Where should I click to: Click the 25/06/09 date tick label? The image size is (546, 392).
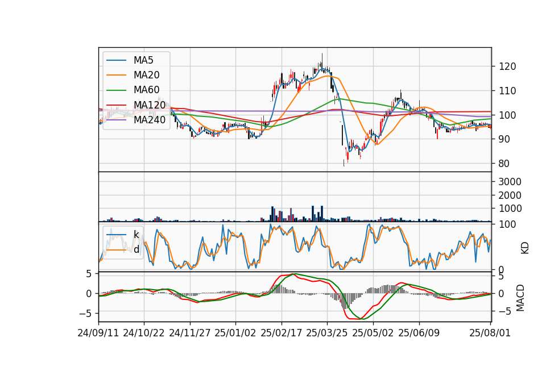[x=419, y=333]
